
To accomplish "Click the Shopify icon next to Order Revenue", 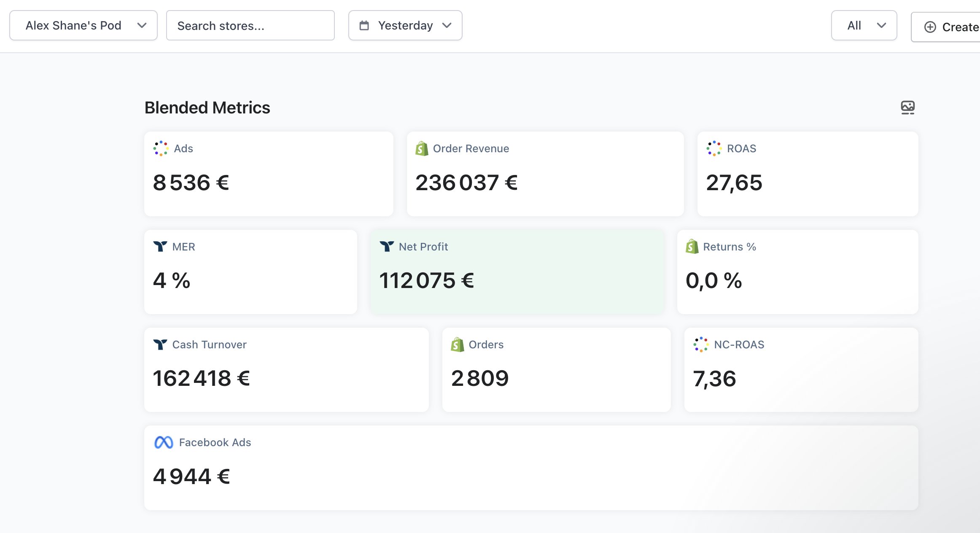I will point(421,148).
